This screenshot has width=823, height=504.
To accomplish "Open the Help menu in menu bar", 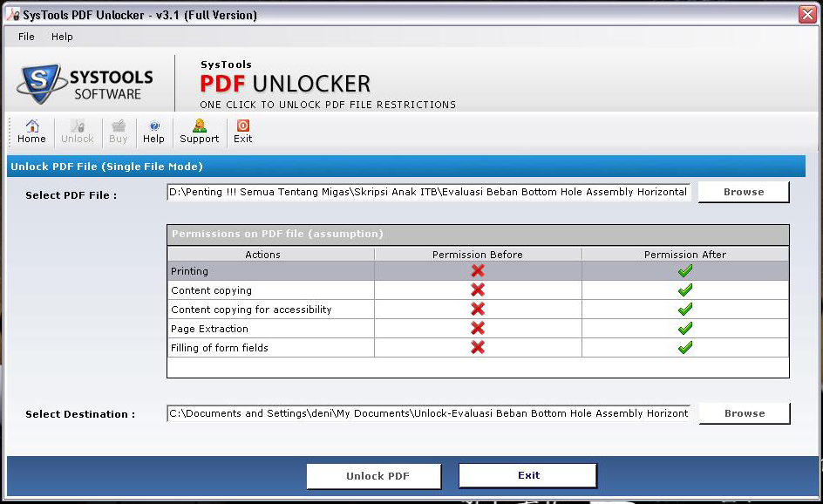I will point(62,37).
